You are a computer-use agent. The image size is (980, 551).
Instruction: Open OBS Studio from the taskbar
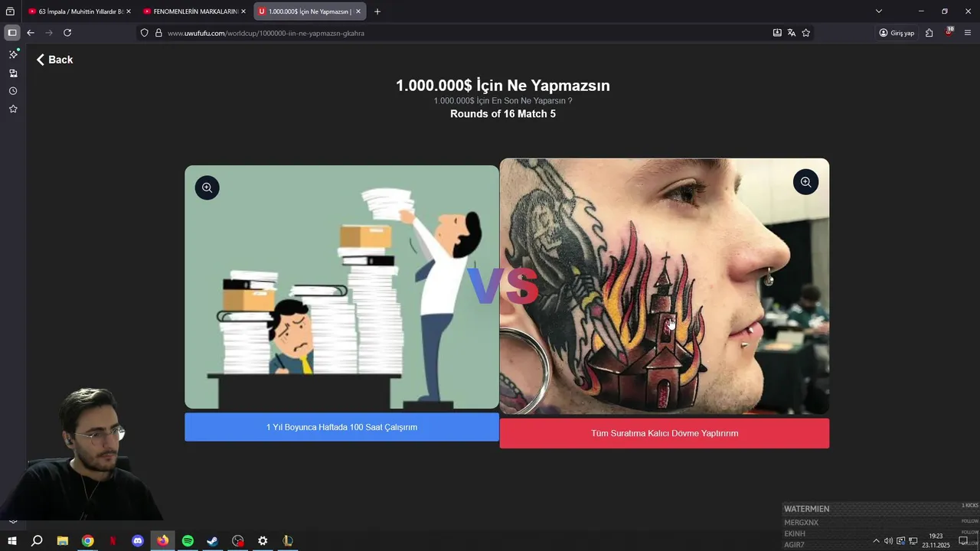click(237, 541)
